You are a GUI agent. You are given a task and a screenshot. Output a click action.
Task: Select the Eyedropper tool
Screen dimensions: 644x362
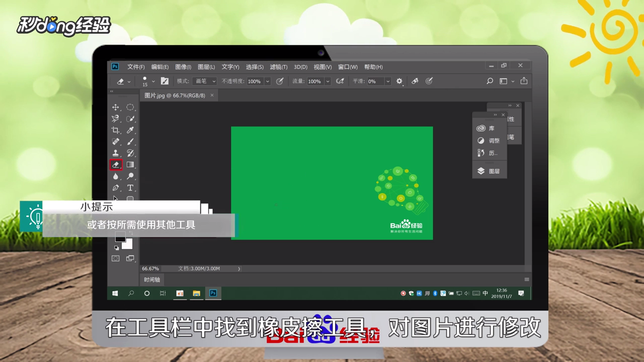tap(130, 130)
